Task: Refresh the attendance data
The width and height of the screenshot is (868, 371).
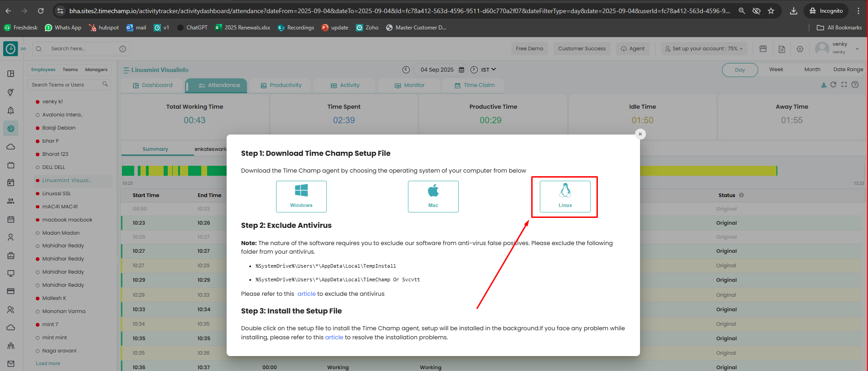Action: tap(833, 85)
